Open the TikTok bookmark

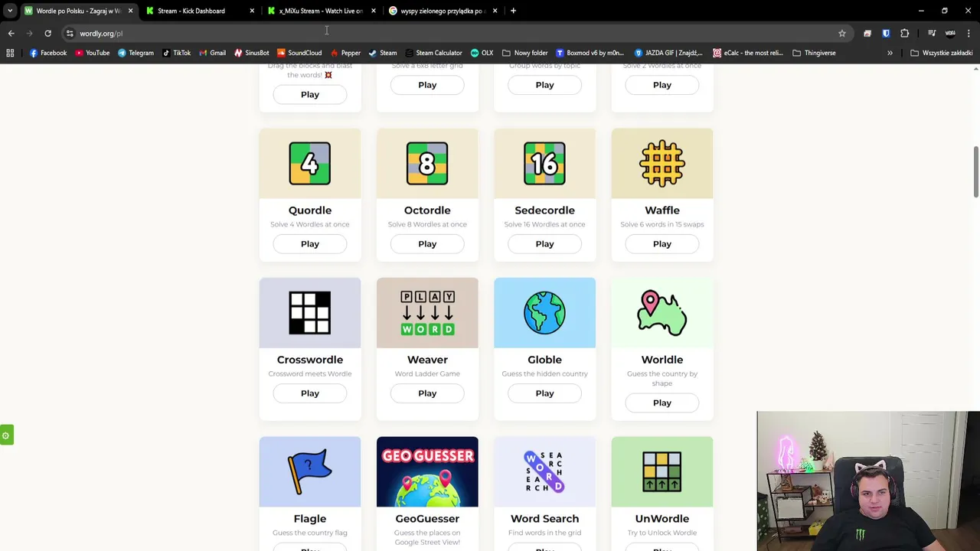(x=177, y=53)
